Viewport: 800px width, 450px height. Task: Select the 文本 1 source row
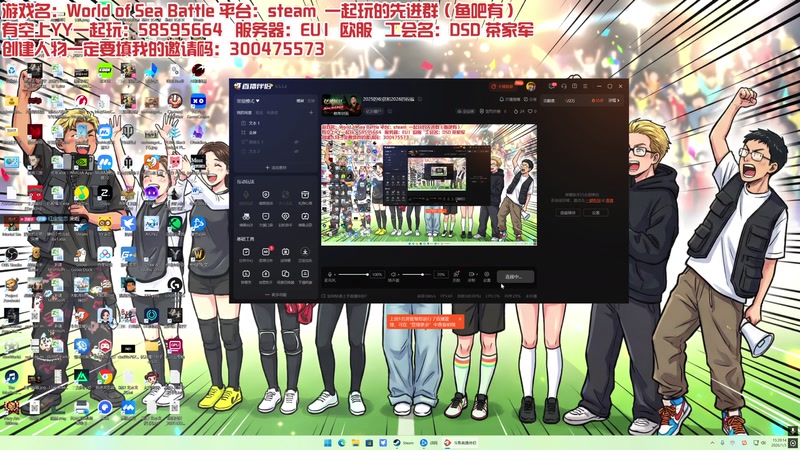tap(276, 123)
